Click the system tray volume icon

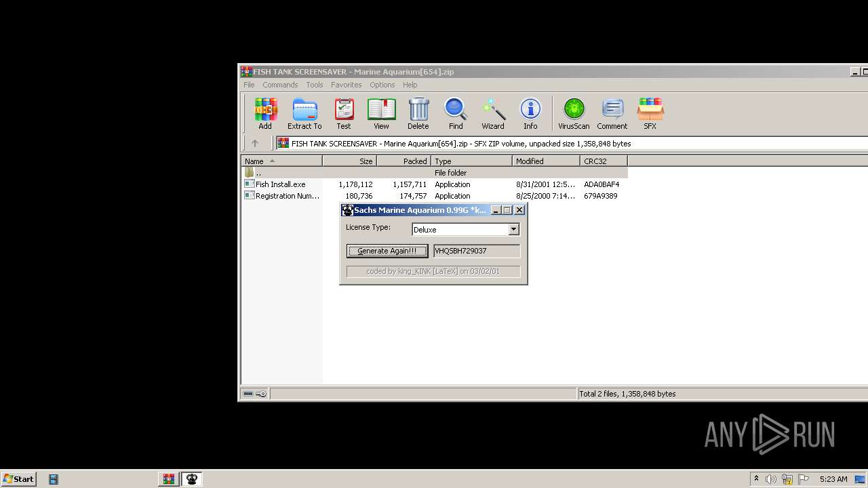click(771, 479)
